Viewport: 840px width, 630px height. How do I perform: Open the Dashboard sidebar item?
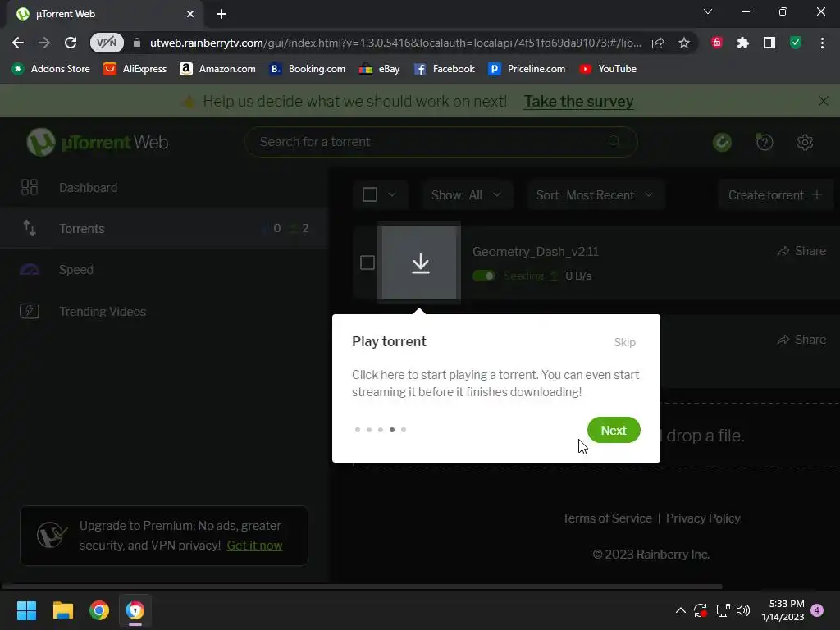164,188
